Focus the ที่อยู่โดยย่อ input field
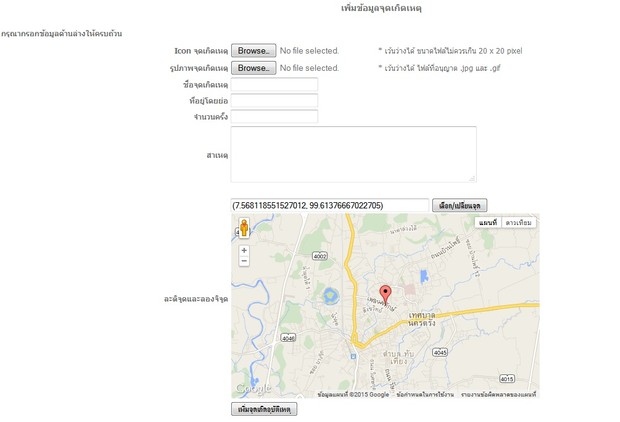This screenshot has height=422, width=620. [x=274, y=100]
